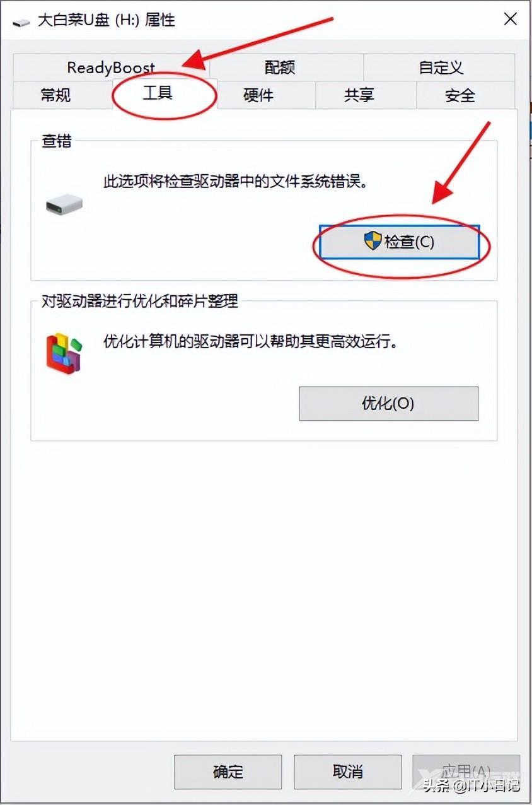Click the 优化计算机的驱动器 description text
This screenshot has height=805, width=532.
(x=250, y=342)
